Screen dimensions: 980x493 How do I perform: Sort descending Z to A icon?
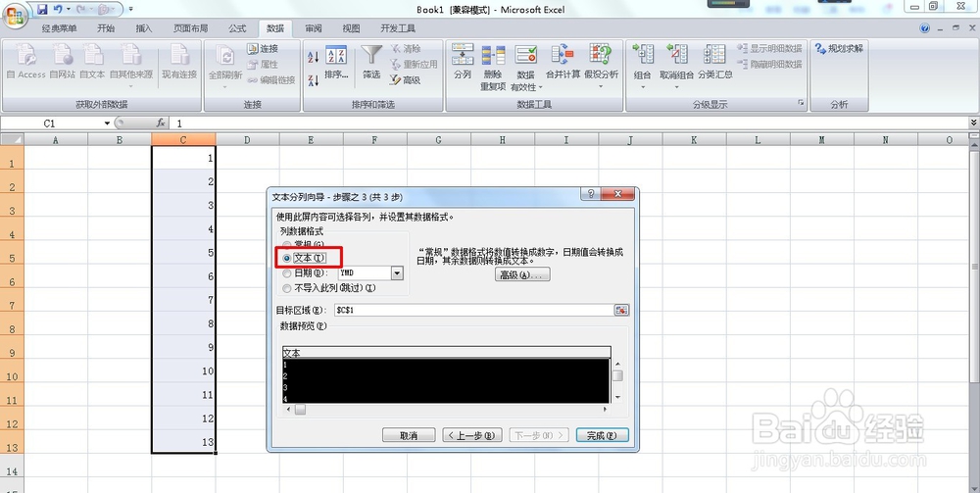[314, 80]
